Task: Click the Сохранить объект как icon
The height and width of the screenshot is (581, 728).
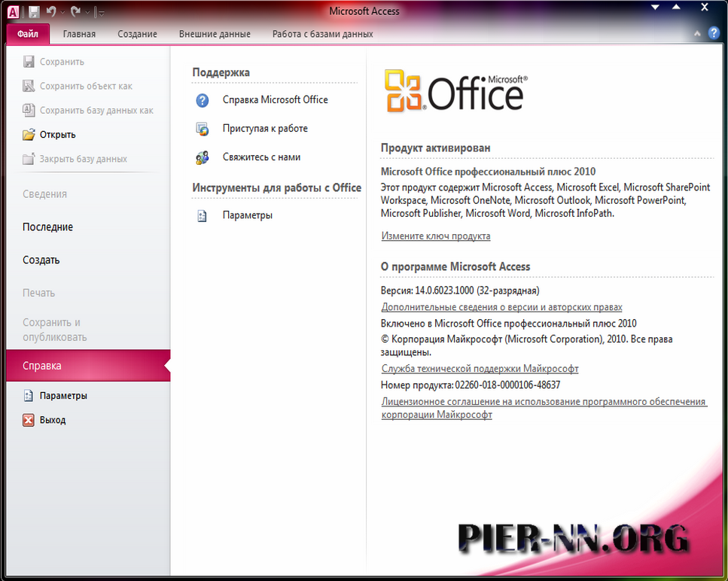Action: (x=29, y=86)
